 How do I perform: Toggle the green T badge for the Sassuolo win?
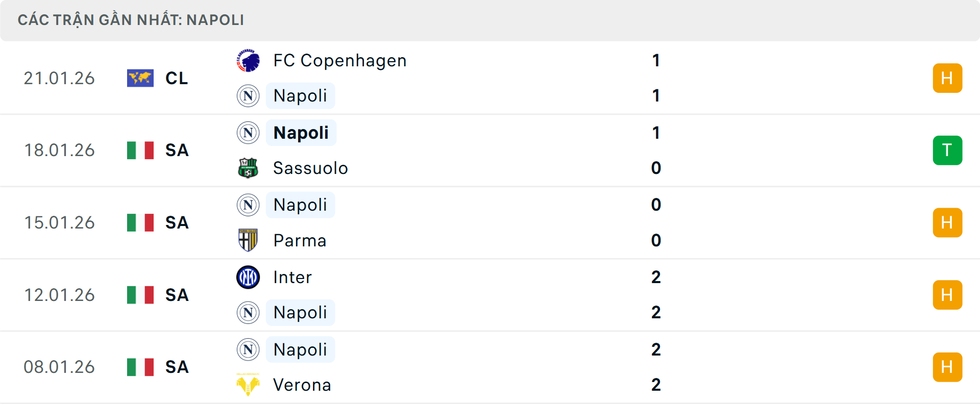(947, 150)
